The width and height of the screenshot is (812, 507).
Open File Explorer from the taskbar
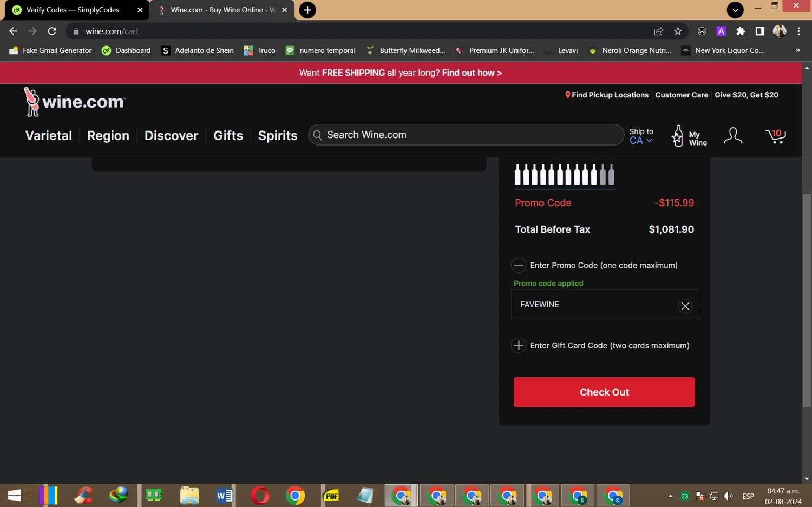pos(189,495)
